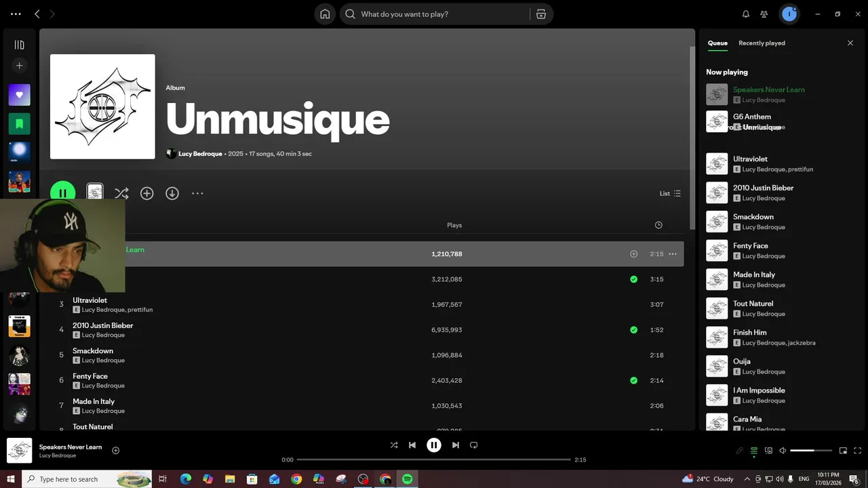This screenshot has width=868, height=488.
Task: Switch to the Recently played tab
Action: coord(762,43)
